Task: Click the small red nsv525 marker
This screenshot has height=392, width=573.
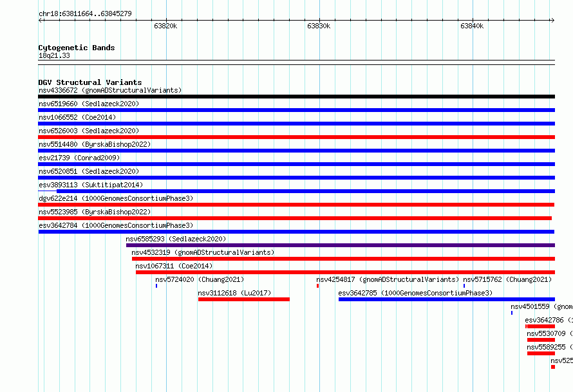Action: click(x=553, y=367)
